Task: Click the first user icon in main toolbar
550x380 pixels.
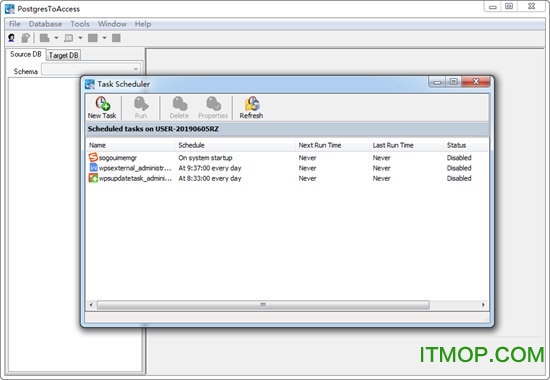Action: click(12, 38)
